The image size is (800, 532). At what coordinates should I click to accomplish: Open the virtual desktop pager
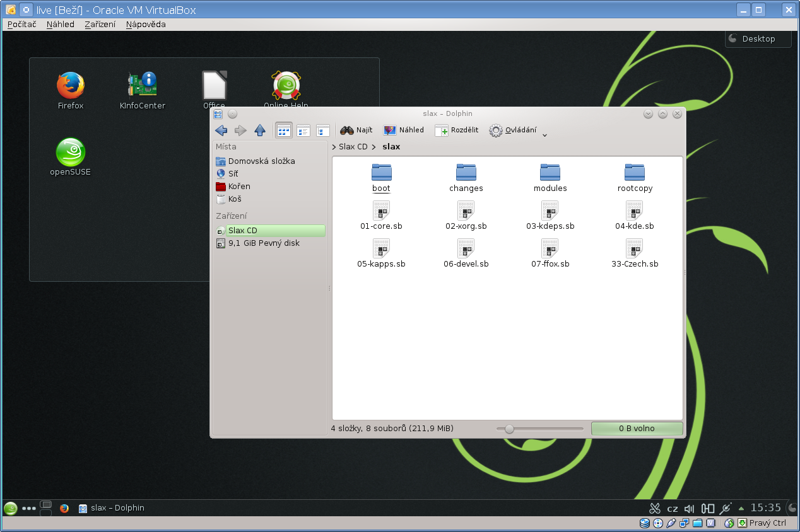click(45, 508)
